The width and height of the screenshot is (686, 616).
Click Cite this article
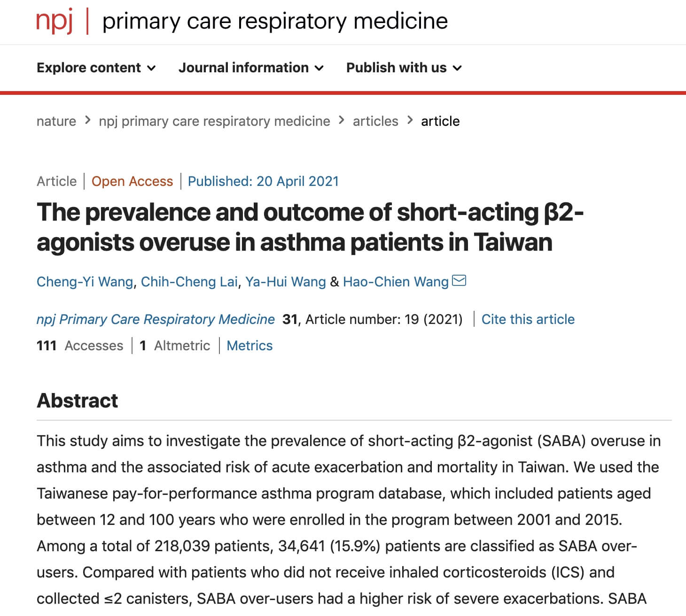pyautogui.click(x=528, y=319)
